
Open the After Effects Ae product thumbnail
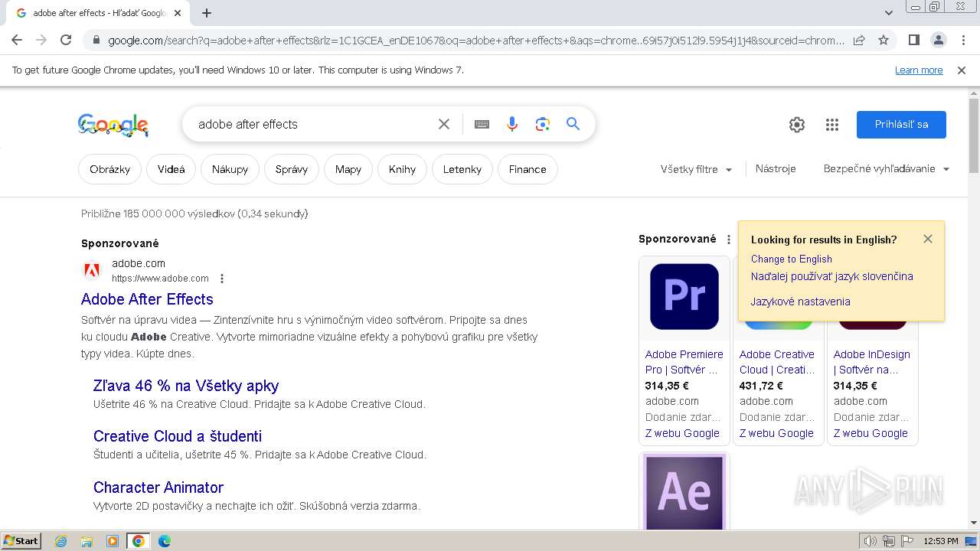[x=684, y=491]
